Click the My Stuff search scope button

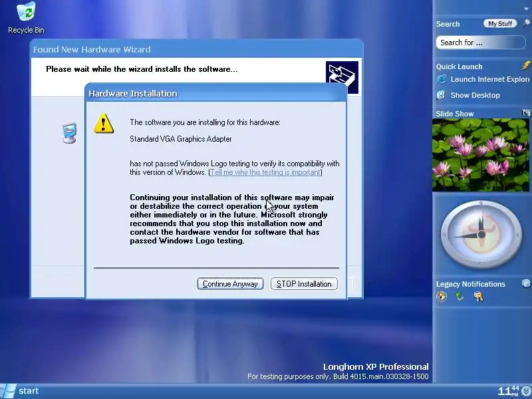point(500,24)
